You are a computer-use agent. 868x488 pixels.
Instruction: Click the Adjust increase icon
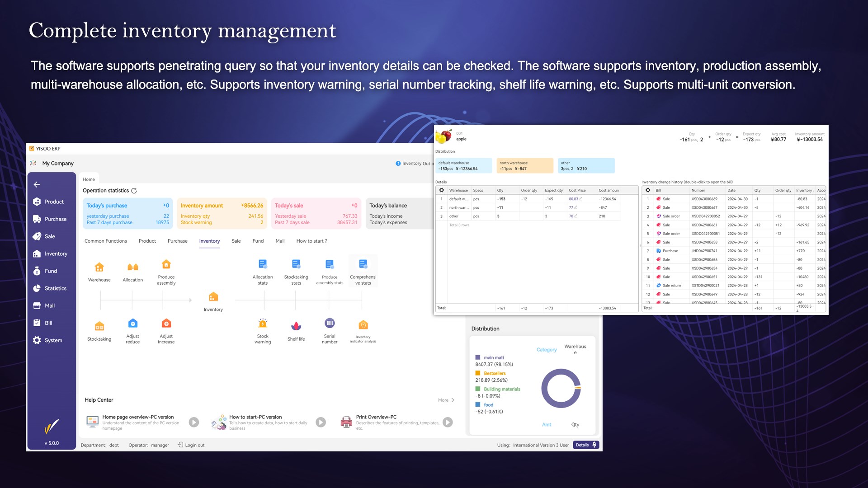pos(166,324)
